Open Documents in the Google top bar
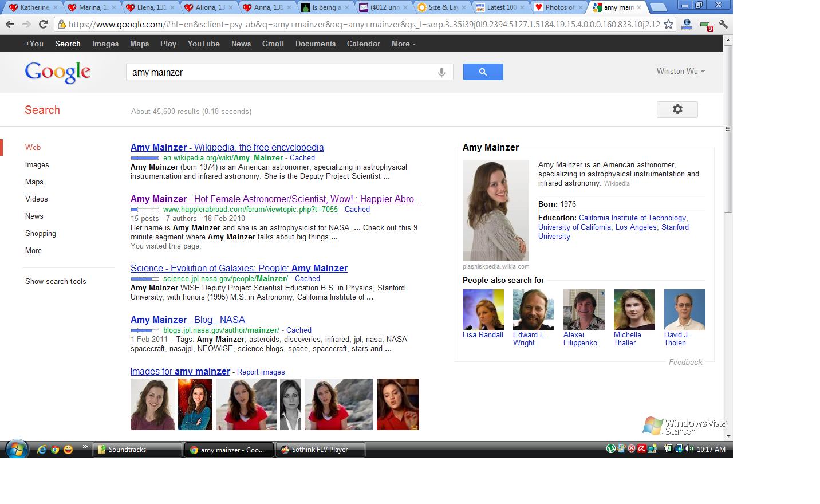 click(316, 44)
